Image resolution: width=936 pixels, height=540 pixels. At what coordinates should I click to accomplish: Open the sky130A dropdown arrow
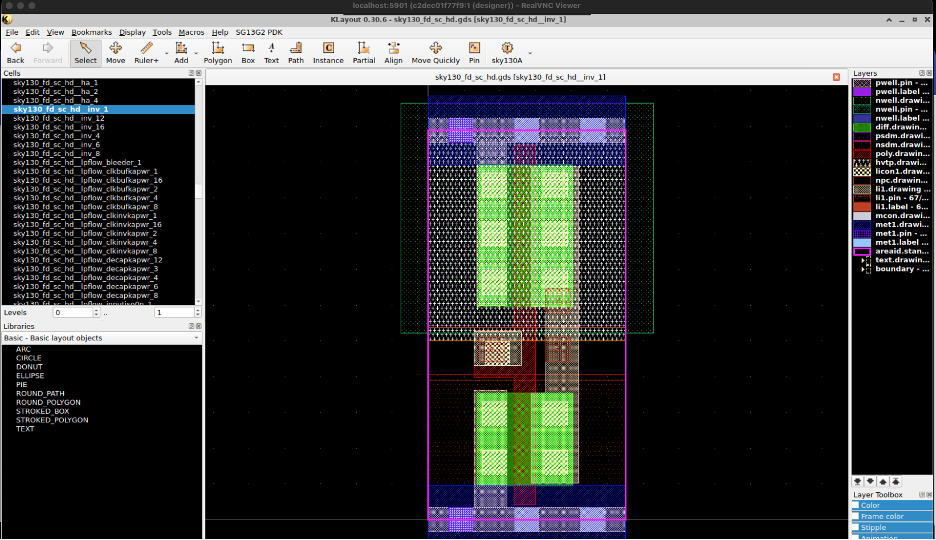530,52
